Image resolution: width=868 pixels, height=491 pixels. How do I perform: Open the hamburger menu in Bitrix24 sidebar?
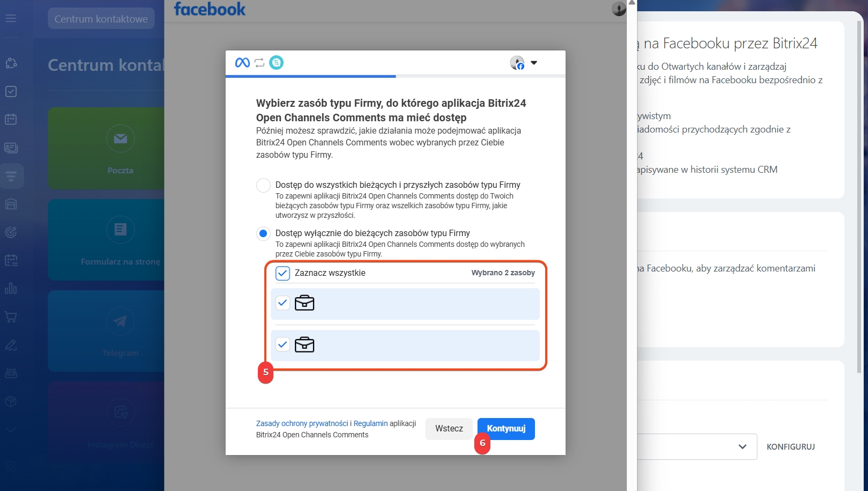11,18
